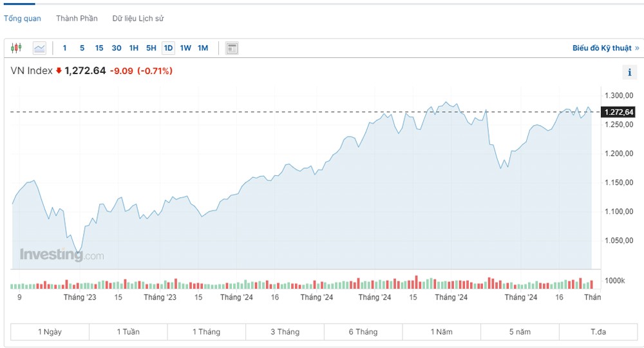Show the 6 Tháng time range

pyautogui.click(x=363, y=332)
